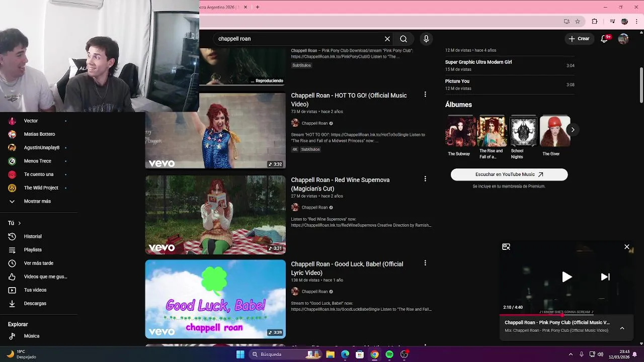The width and height of the screenshot is (644, 362).
Task: Open Chappell Roan channel under HOT TO GO!
Action: click(x=314, y=123)
